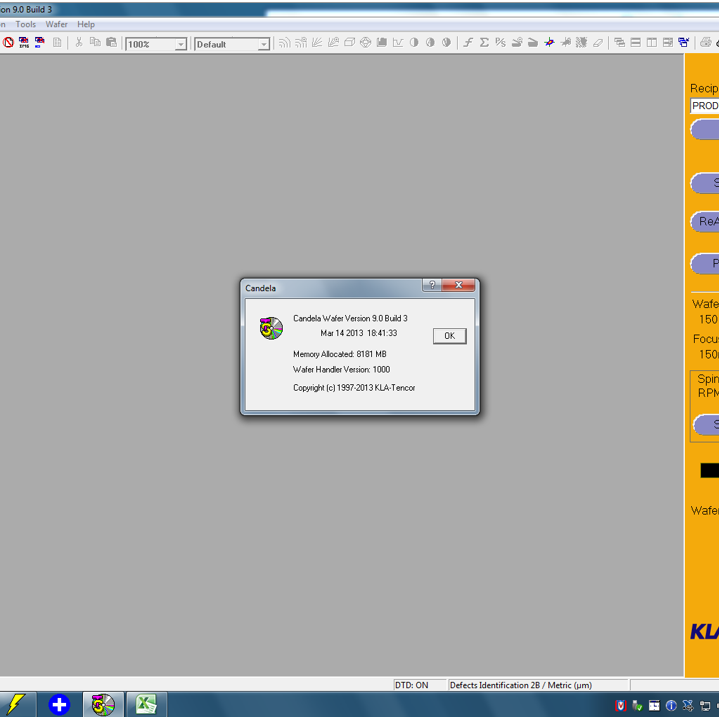Viewport: 719px width, 719px height.
Task: Click the red stop icon in toolbar
Action: 8,43
